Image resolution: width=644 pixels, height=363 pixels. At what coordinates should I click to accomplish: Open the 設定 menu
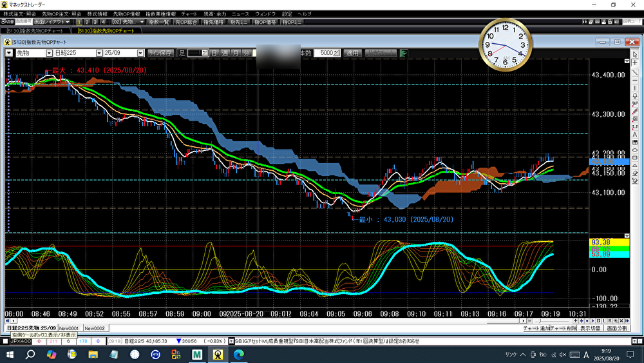pos(287,14)
